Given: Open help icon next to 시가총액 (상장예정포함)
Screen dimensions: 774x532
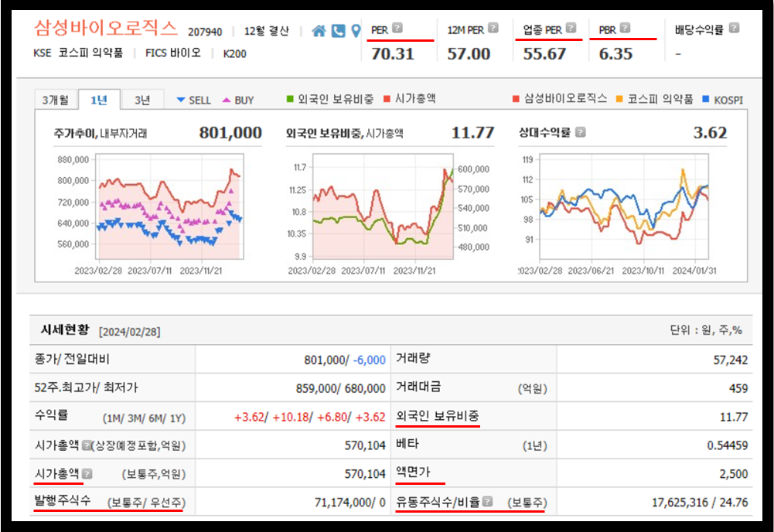Looking at the screenshot, I should tap(87, 445).
